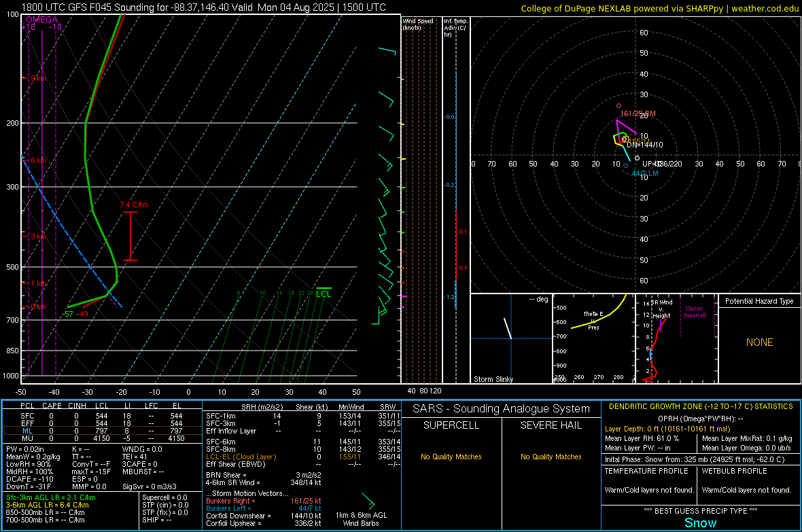Screen dimensions: 802x532
Task: Click the DCAPE = -110 value
Action: (30, 479)
